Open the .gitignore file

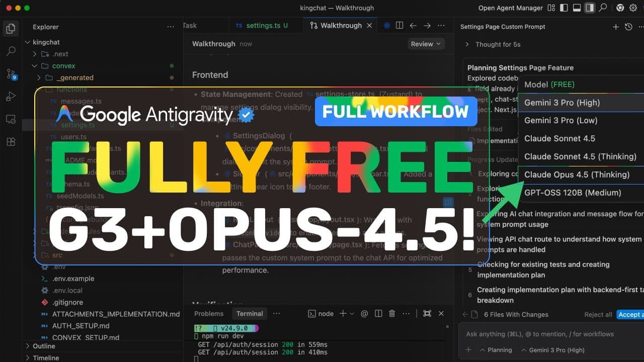[67, 302]
